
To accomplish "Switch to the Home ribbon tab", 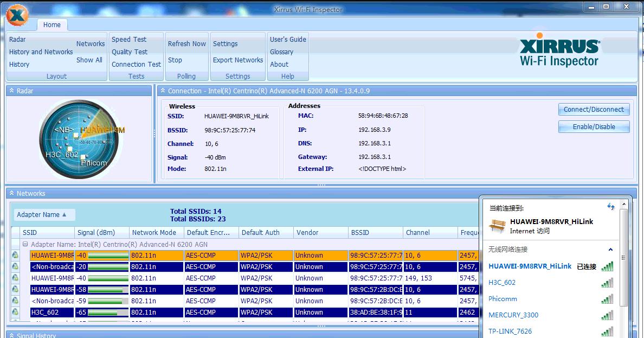I will point(51,24).
